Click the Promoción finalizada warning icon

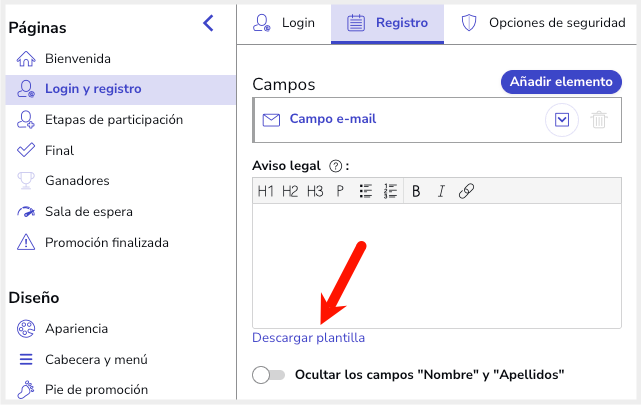pyautogui.click(x=27, y=242)
